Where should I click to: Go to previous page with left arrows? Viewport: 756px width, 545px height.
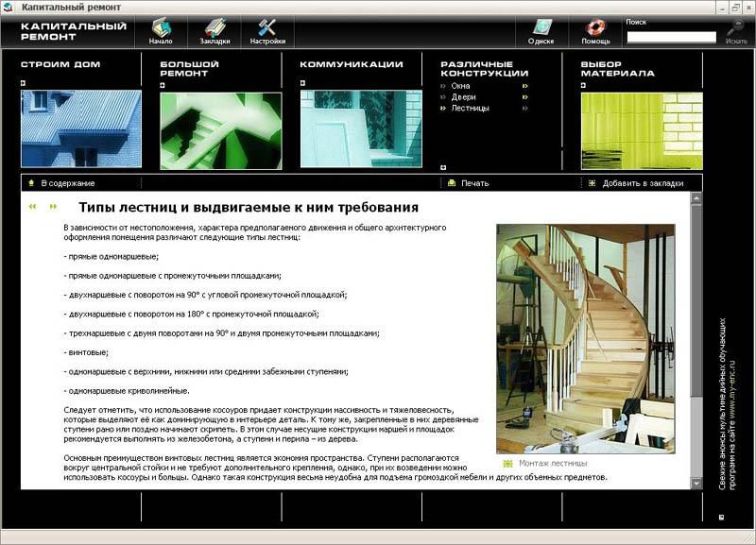click(33, 206)
